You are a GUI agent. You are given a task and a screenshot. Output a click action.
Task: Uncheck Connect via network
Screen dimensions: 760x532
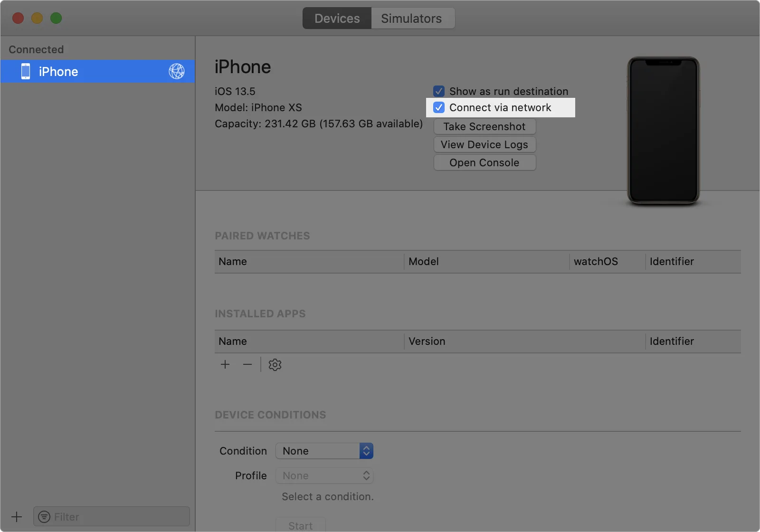(x=439, y=107)
